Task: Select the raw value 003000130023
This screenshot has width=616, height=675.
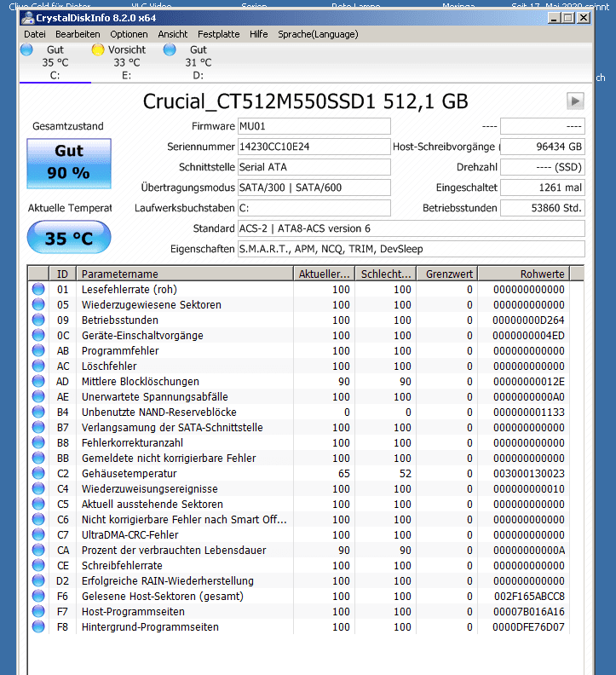Action: (528, 474)
